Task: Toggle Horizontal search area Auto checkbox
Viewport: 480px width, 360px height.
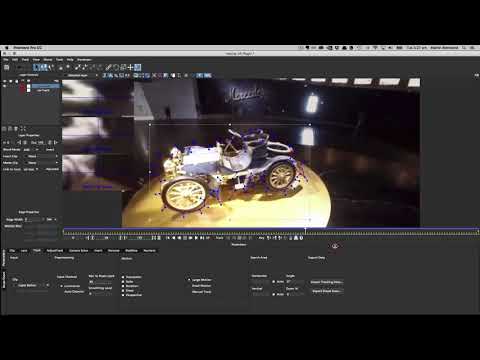Action: (274, 282)
